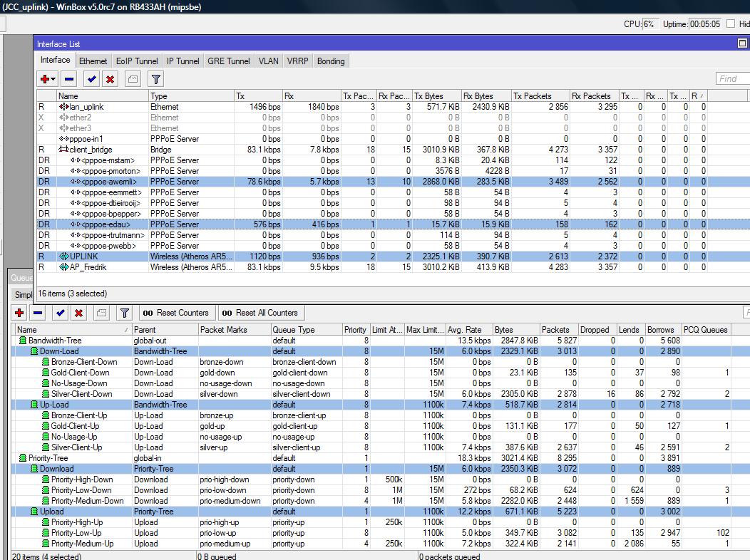
Task: Click the No-Usage-Up queue row
Action: point(380,437)
